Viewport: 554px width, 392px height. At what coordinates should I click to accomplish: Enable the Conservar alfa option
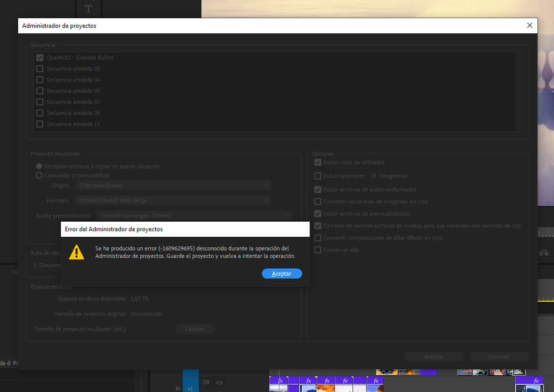pyautogui.click(x=318, y=250)
